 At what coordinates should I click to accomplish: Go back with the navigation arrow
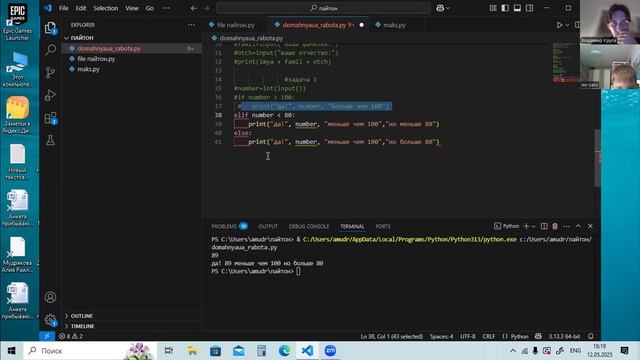point(194,8)
